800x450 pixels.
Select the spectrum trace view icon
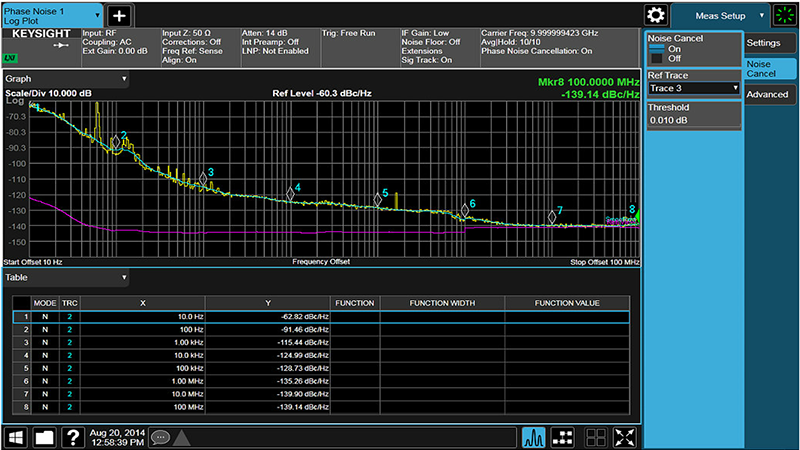click(x=534, y=437)
